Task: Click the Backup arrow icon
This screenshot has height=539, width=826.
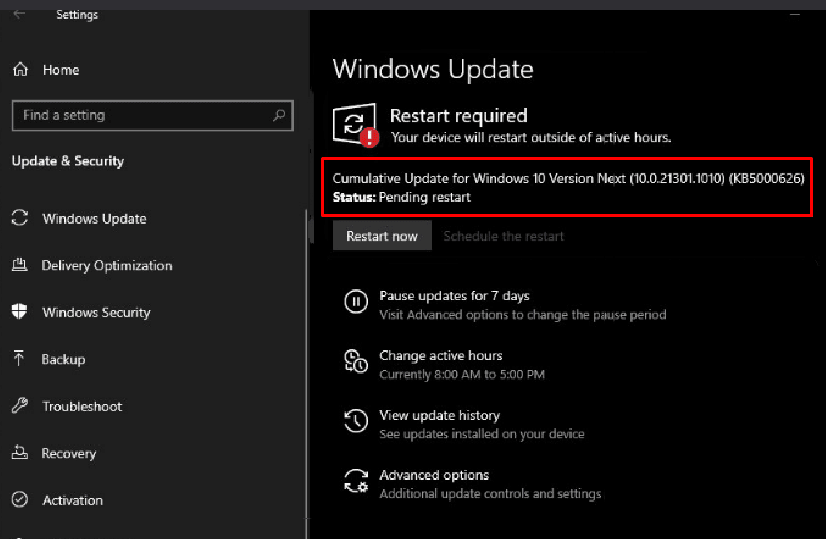Action: [19, 359]
